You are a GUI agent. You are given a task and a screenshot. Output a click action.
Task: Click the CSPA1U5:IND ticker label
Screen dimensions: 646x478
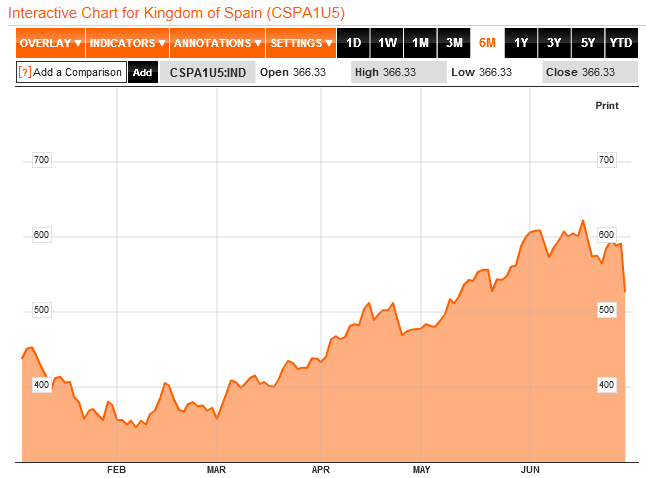coord(207,72)
